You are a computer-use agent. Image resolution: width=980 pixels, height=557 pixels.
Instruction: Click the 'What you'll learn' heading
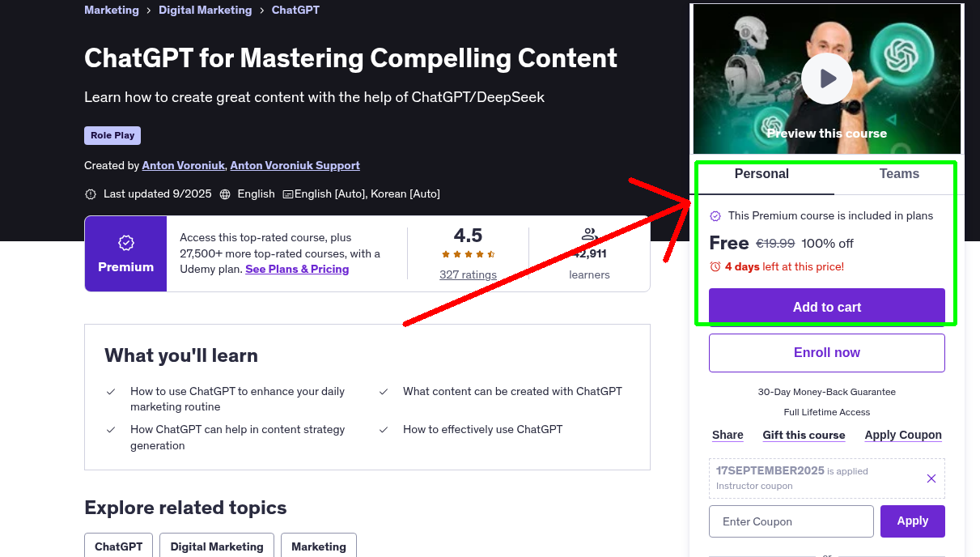pyautogui.click(x=181, y=355)
